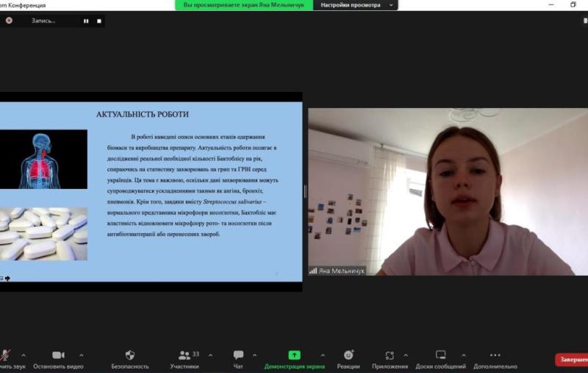588x373 pixels.
Task: Expand the arrow beside Чат
Action: (254, 355)
